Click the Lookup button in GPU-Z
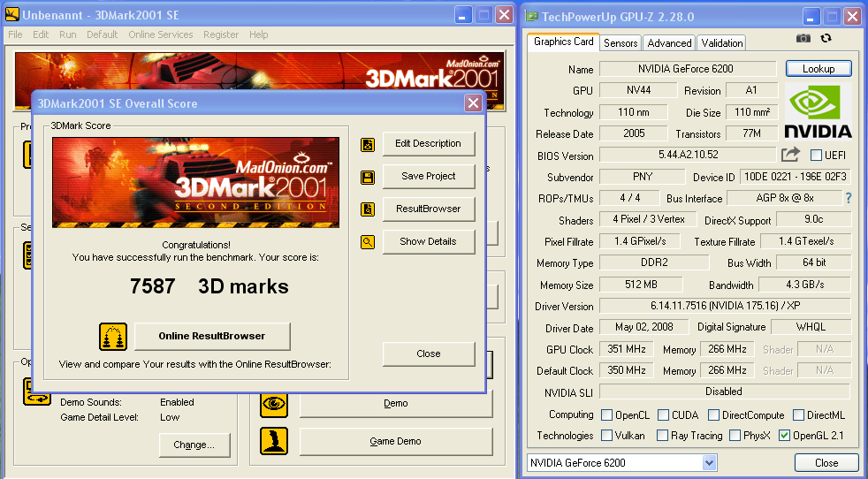This screenshot has width=868, height=479. 819,69
